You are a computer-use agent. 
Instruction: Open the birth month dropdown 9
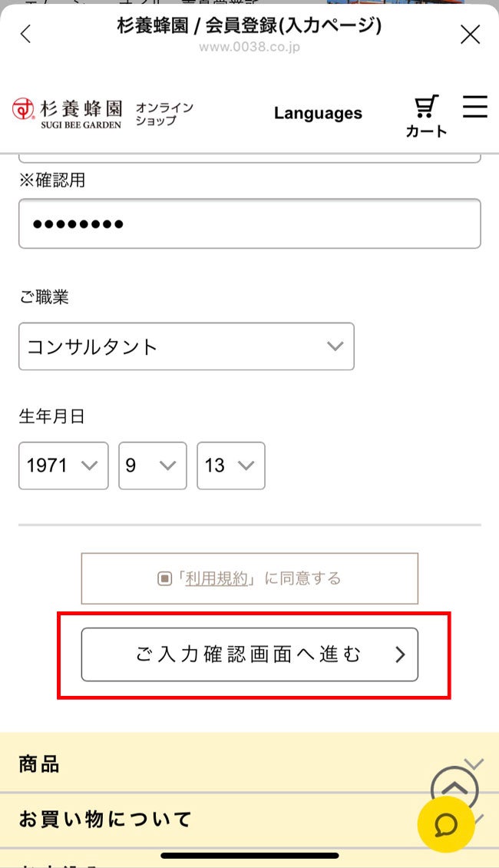152,465
